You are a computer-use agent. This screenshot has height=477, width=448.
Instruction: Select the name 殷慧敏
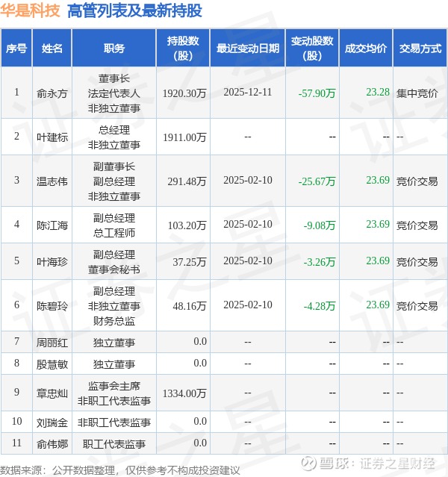(52, 364)
